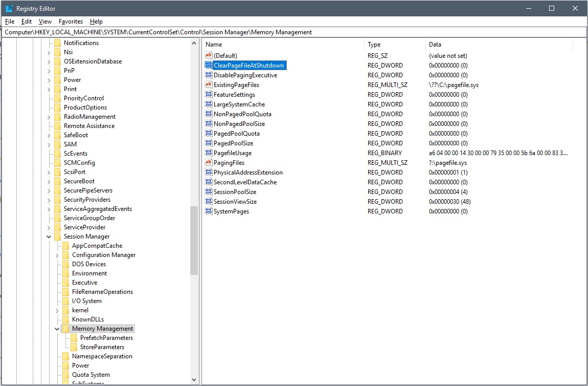Expand the SafeBoot key
The image size is (588, 386).
coord(49,136)
